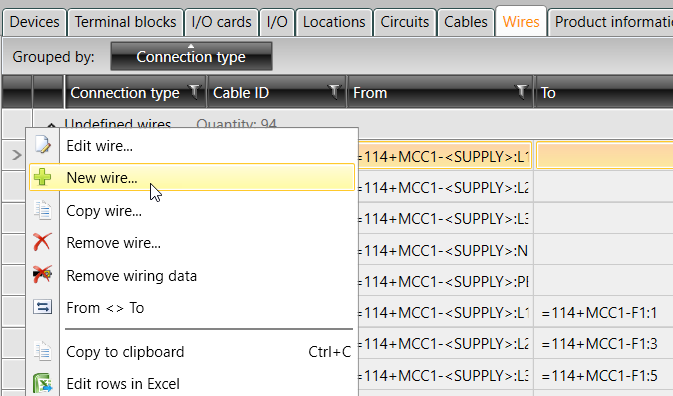Click the Copy to clipboard icon
Viewport: 673px width, 396px height.
pos(42,351)
